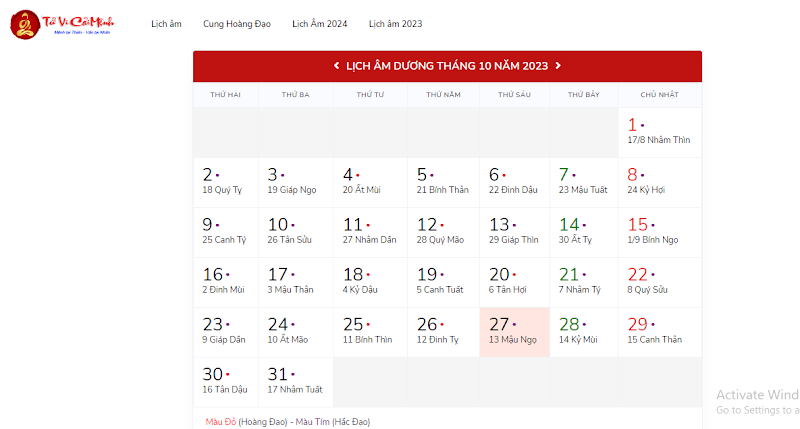
Task: Select day 6 Đinh Dậu
Action: click(x=514, y=182)
